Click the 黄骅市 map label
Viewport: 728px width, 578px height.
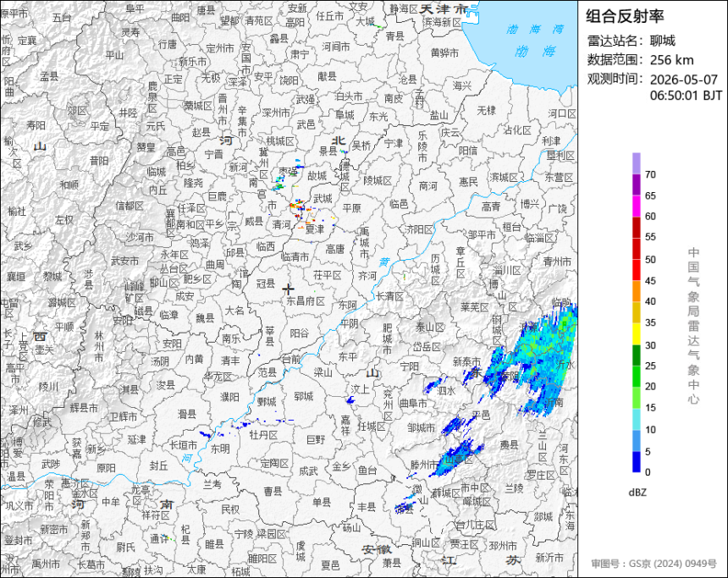click(x=444, y=53)
